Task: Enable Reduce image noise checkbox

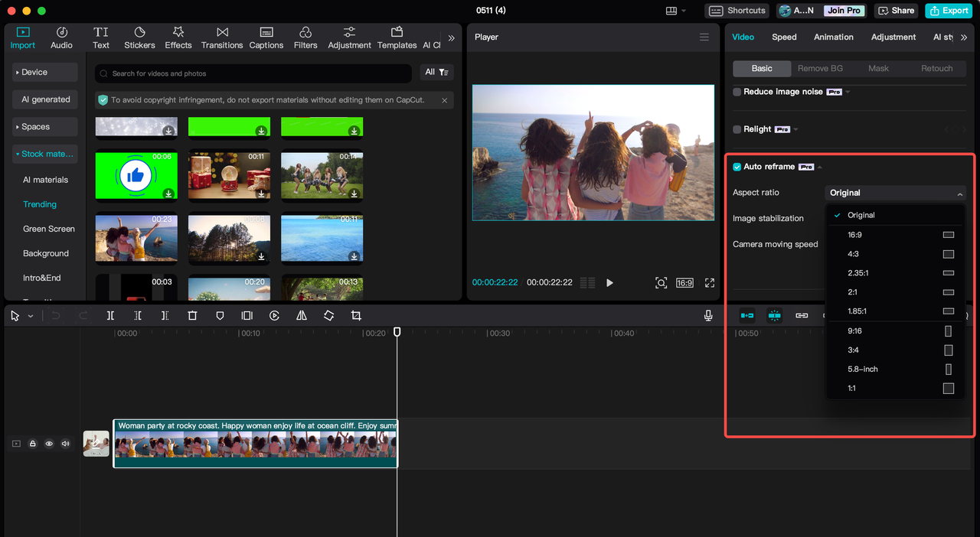Action: point(737,92)
